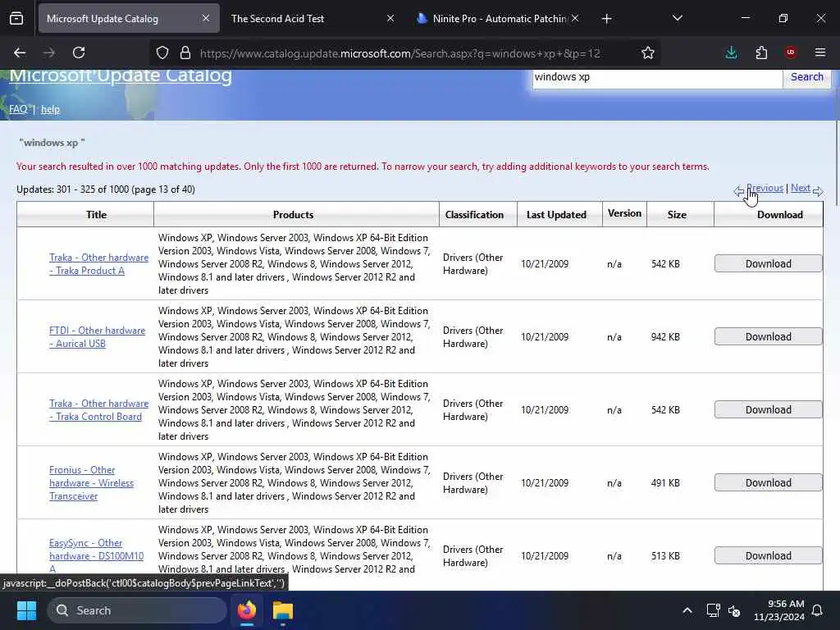Open Firefox from the taskbar
Image resolution: width=840 pixels, height=630 pixels.
point(247,610)
